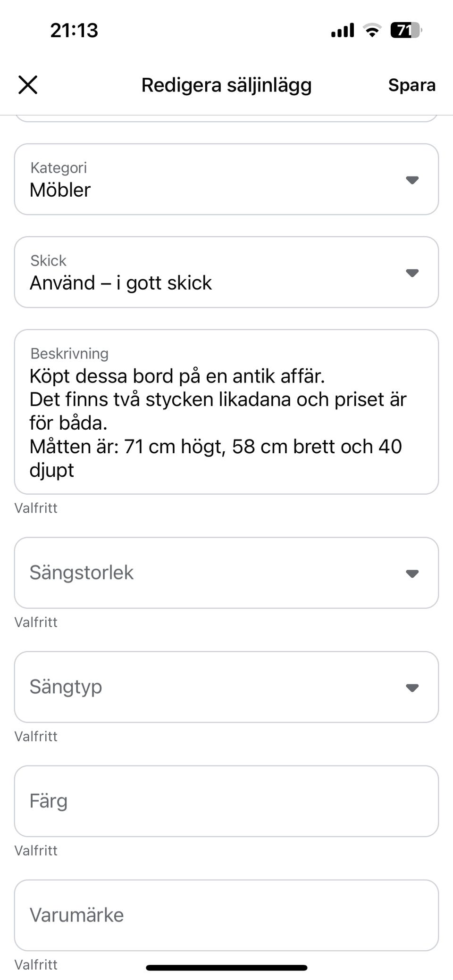Tap the home indicator bar at bottom

(226, 968)
